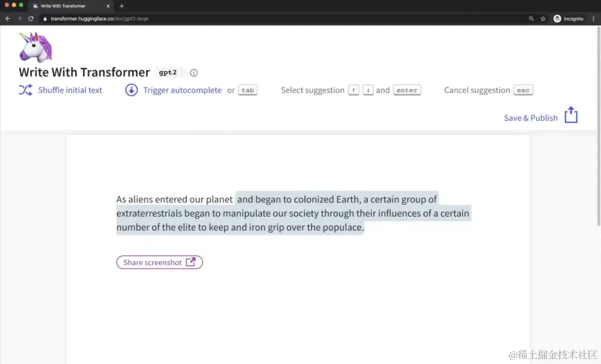
Task: Click the gpt2 model badge
Action: tap(168, 72)
